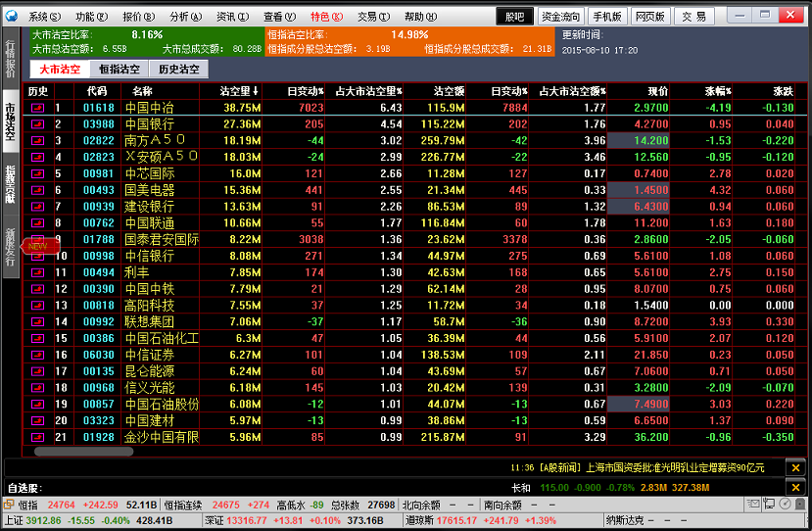The height and width of the screenshot is (531, 812).
Task: Close the A股新闻 news ticker bar
Action: coord(796,468)
